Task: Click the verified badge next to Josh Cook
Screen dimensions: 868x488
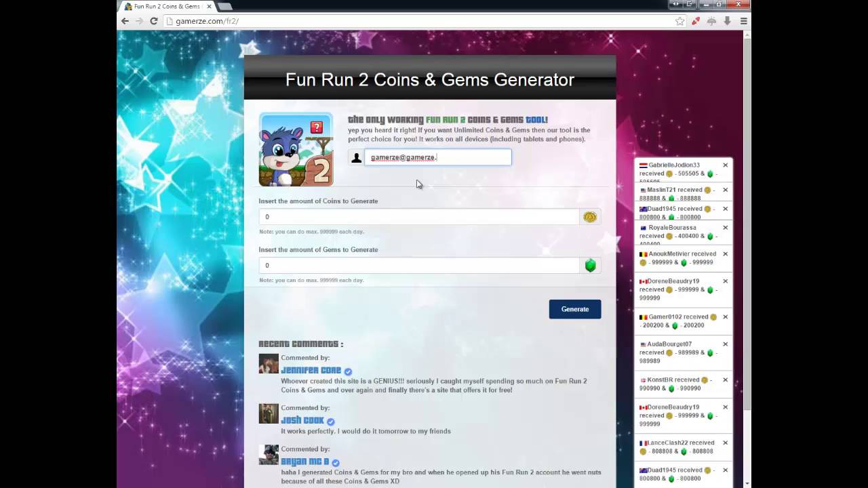Action: 331,422
